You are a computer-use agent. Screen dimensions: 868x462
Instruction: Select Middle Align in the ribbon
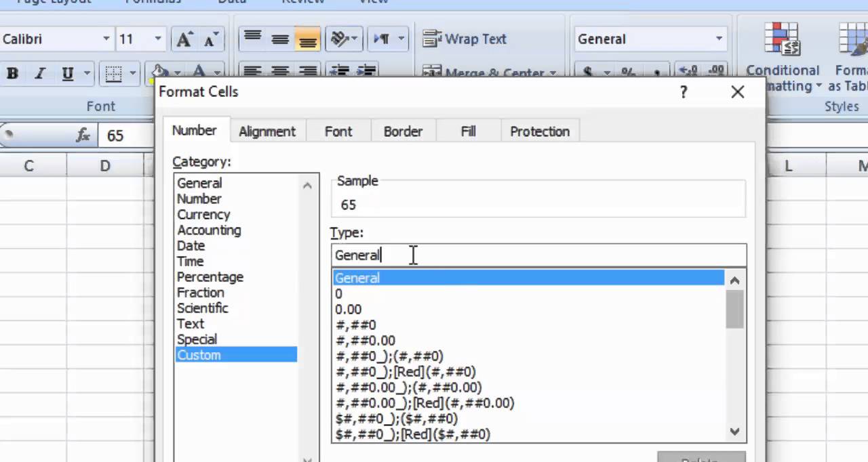280,39
